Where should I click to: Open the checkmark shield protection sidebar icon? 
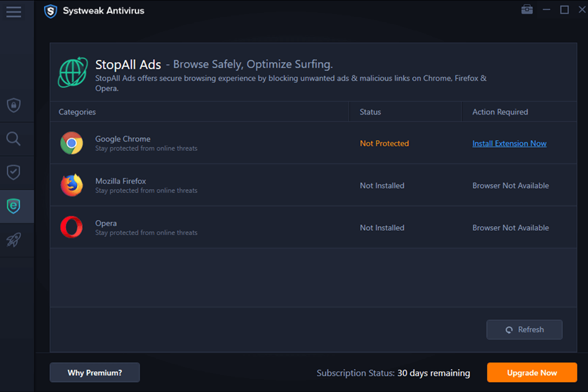tap(13, 172)
